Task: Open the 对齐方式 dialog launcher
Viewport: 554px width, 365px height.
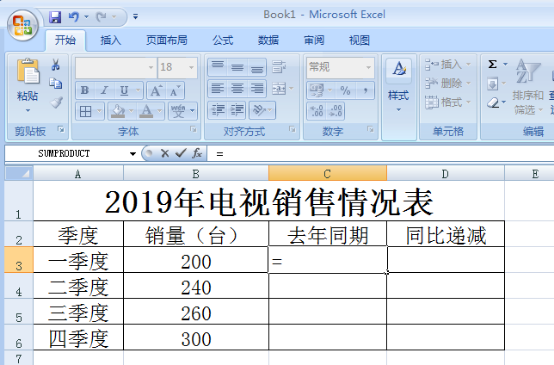Action: pos(292,130)
